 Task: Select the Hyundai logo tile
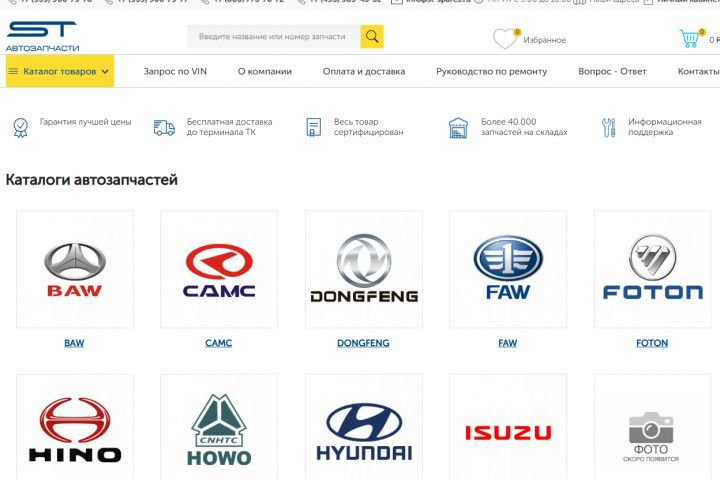click(364, 427)
